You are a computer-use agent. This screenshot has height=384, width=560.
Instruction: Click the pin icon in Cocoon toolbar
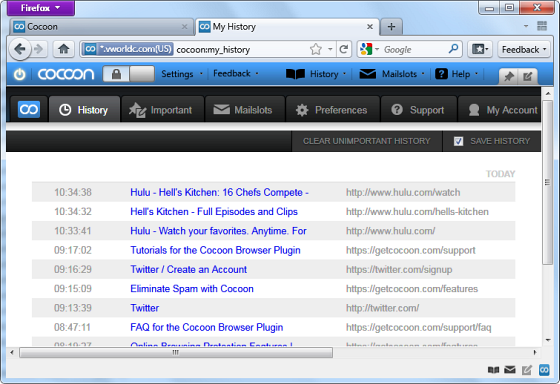click(509, 76)
